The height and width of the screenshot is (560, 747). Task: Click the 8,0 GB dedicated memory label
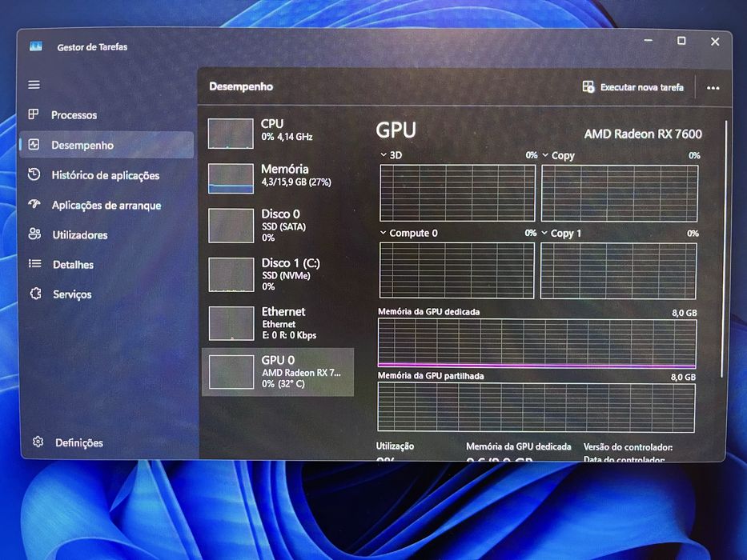[x=684, y=313]
